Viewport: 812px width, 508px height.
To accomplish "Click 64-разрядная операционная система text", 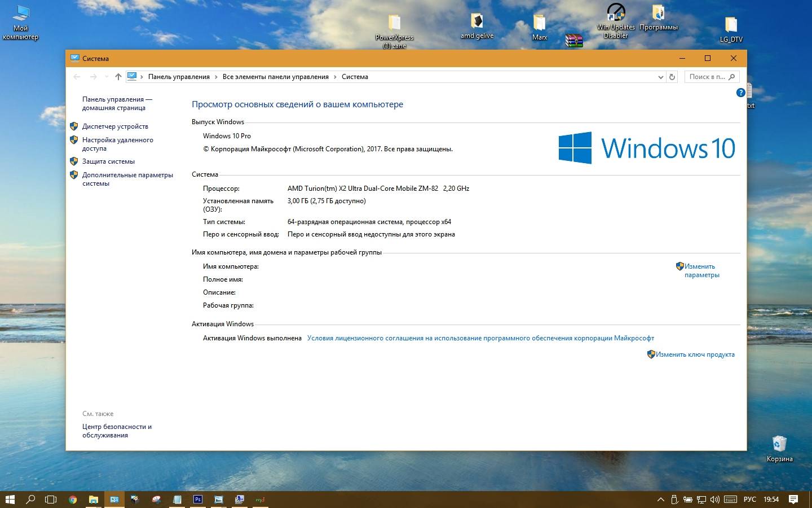I will click(x=369, y=222).
